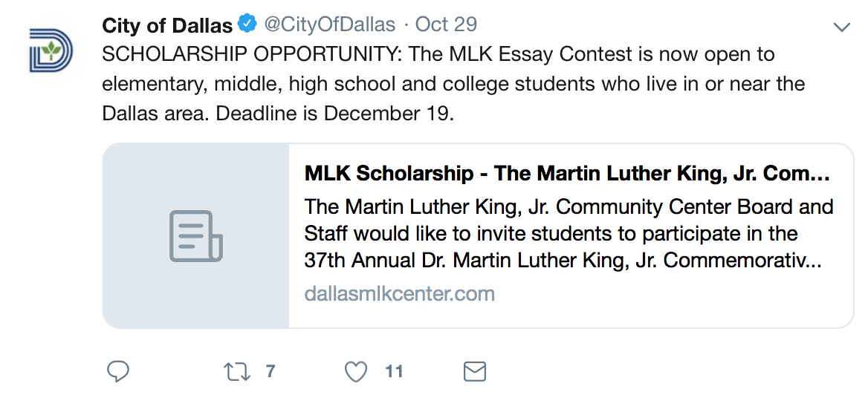The width and height of the screenshot is (868, 398).
Task: Click the blue verified badge
Action: tap(247, 25)
